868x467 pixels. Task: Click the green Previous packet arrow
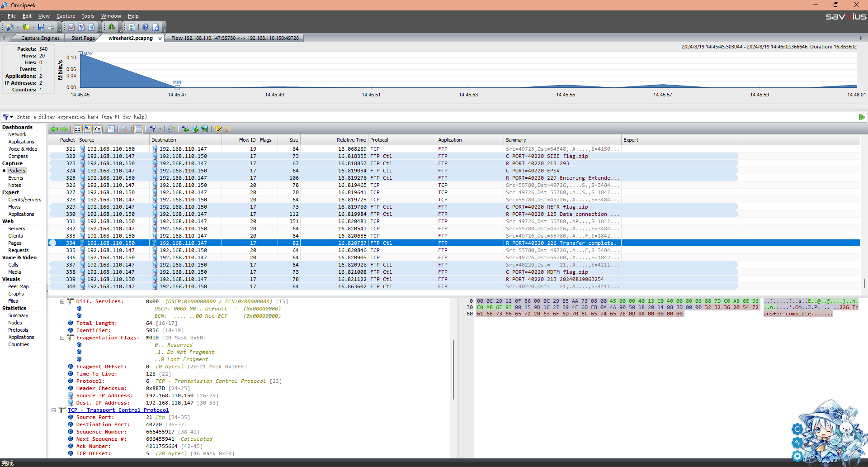54,129
